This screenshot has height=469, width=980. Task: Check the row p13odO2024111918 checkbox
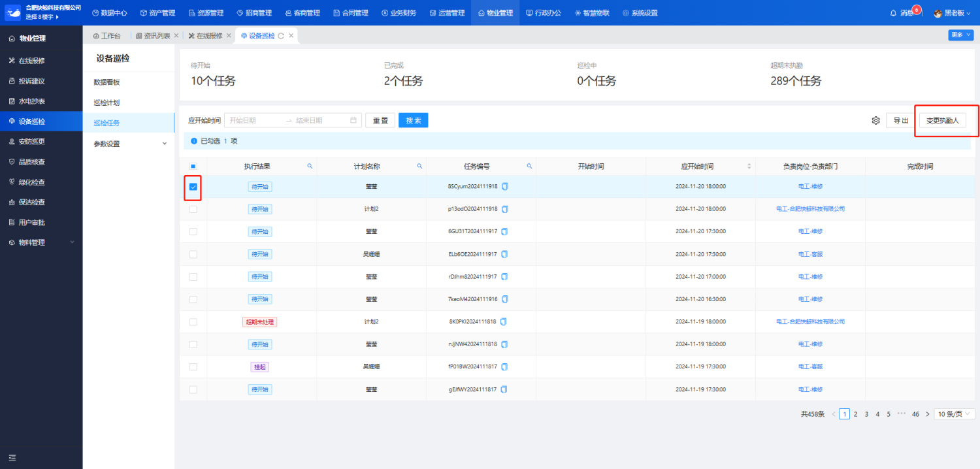[x=193, y=209]
